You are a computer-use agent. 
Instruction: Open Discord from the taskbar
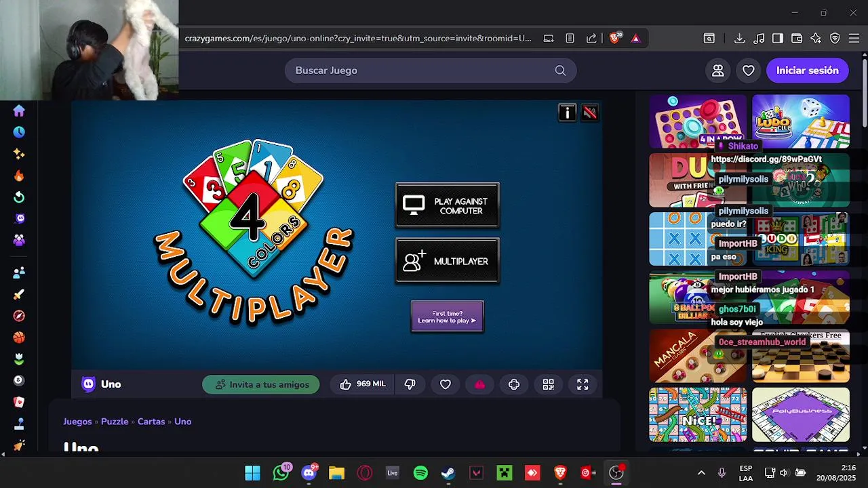309,473
